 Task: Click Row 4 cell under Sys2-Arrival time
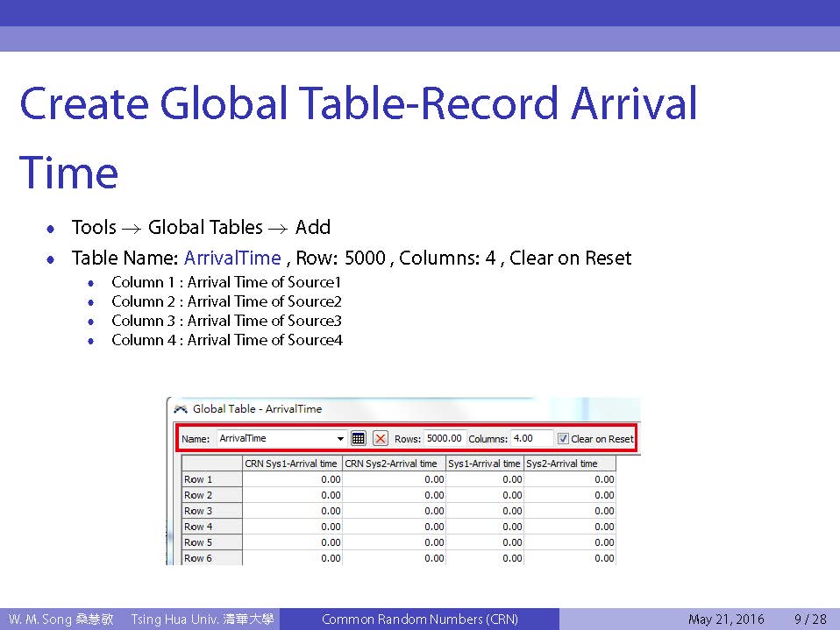pyautogui.click(x=571, y=527)
